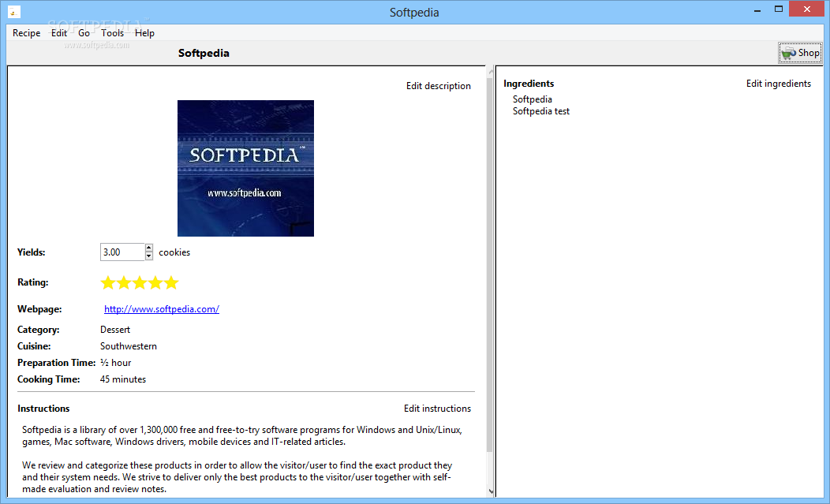
Task: Minimize the Softpedia window
Action: [757, 9]
